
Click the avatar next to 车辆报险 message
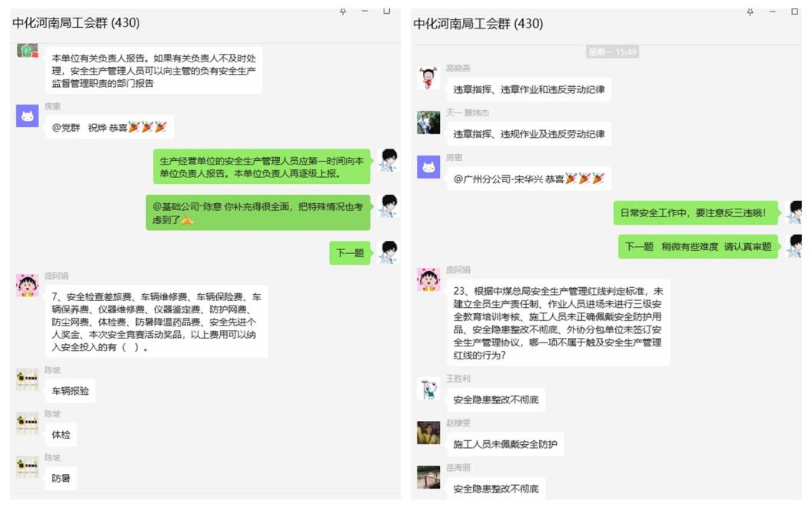tap(28, 379)
